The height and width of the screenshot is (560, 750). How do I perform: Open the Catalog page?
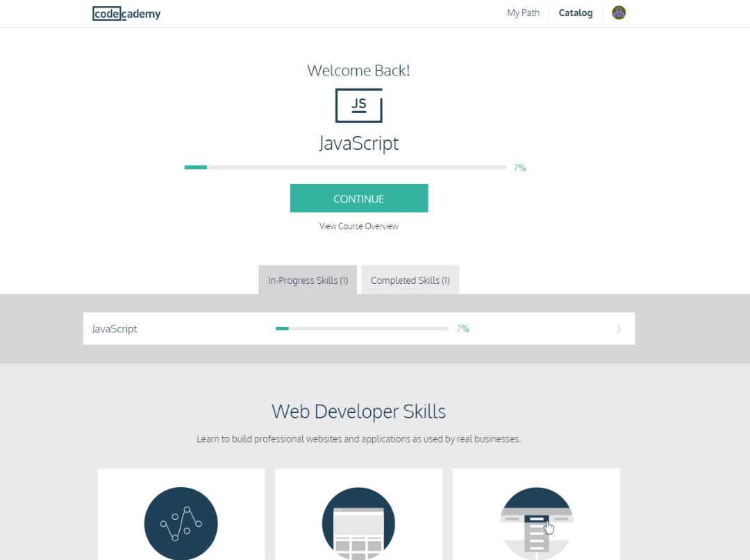pyautogui.click(x=576, y=13)
